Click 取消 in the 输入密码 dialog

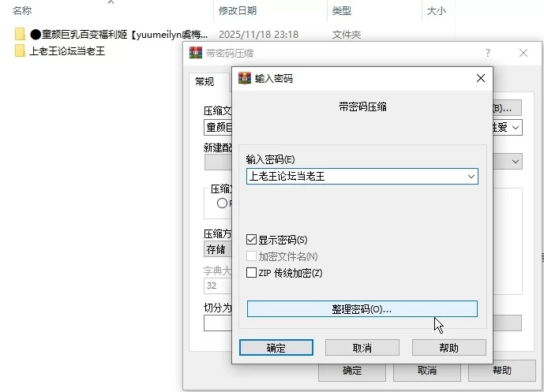coord(362,348)
